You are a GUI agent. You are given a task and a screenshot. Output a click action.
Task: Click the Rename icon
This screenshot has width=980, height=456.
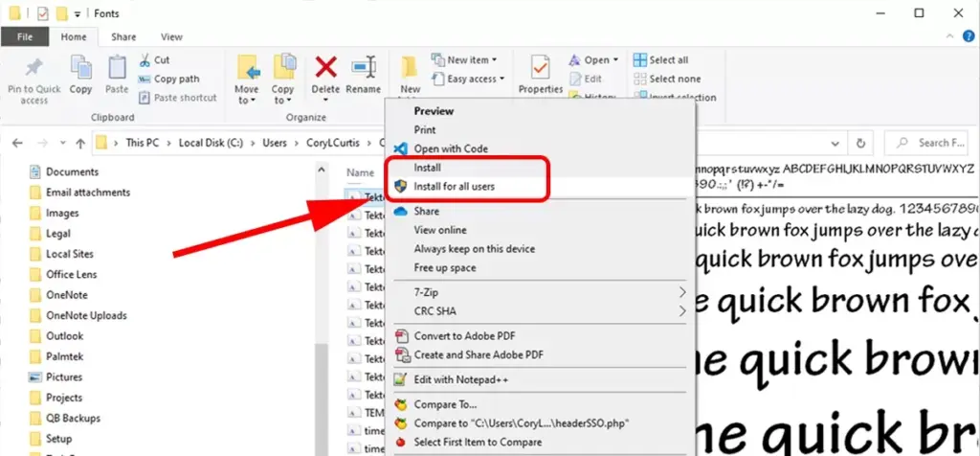[x=363, y=67]
